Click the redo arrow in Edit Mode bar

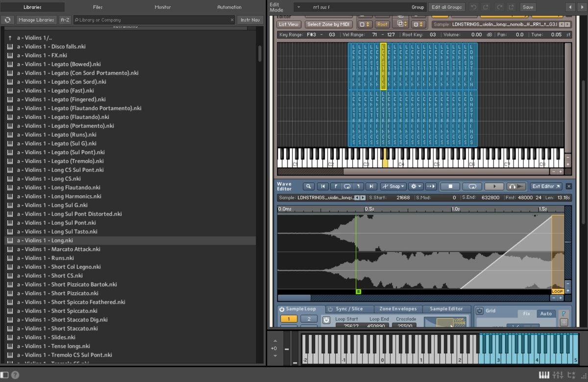pyautogui.click(x=499, y=7)
